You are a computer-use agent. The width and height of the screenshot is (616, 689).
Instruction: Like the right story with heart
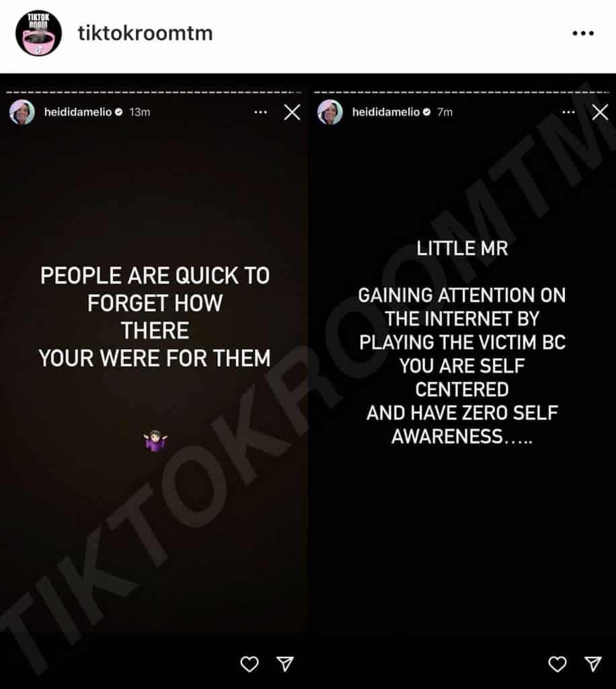coord(557,664)
